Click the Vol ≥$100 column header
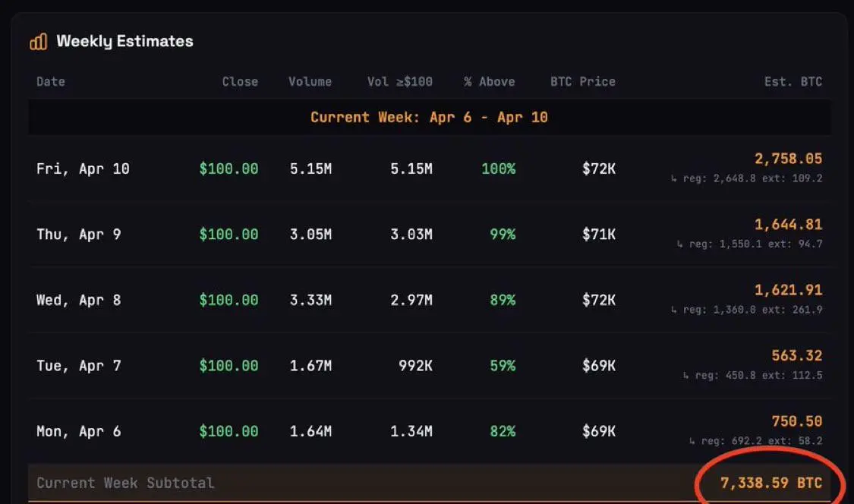 [400, 81]
